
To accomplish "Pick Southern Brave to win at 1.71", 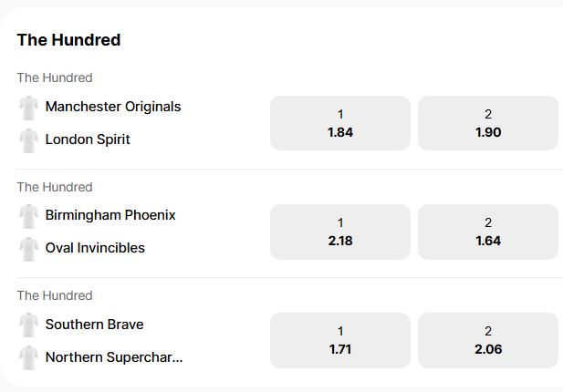I will (x=340, y=340).
